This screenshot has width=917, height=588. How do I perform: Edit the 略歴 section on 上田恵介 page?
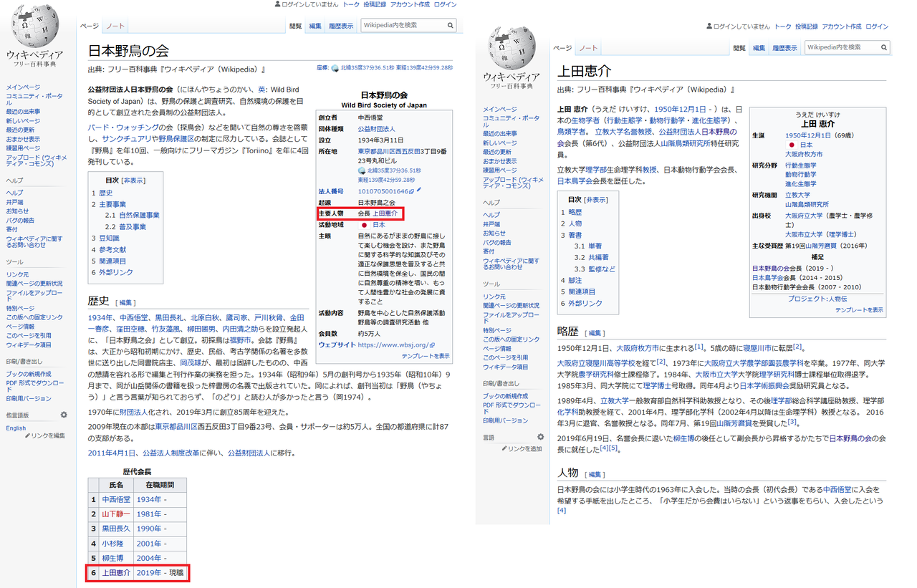pyautogui.click(x=595, y=333)
